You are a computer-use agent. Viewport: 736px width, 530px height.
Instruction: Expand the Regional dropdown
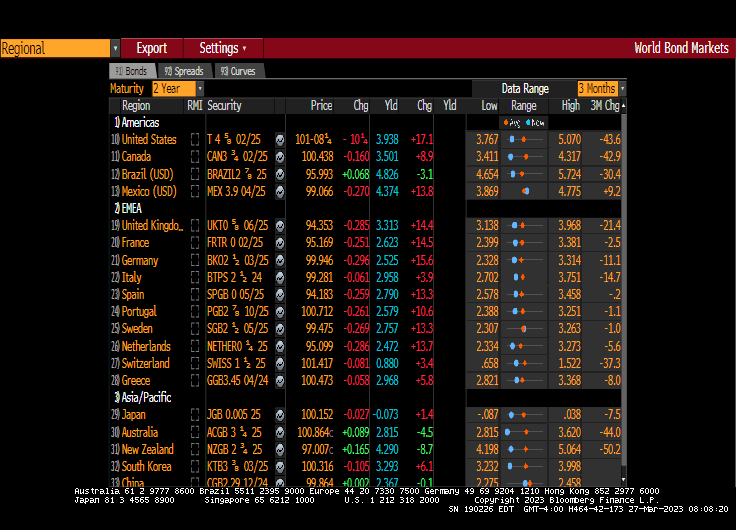pyautogui.click(x=115, y=48)
